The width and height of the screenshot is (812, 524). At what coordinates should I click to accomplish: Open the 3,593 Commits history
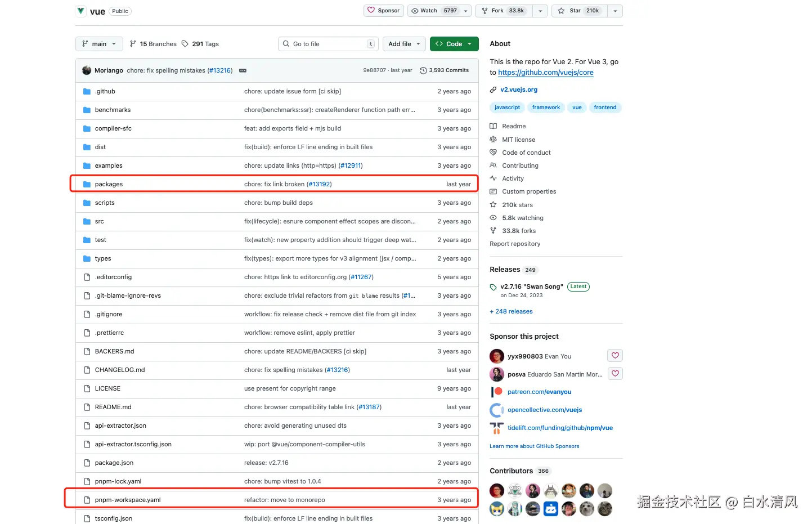(445, 70)
